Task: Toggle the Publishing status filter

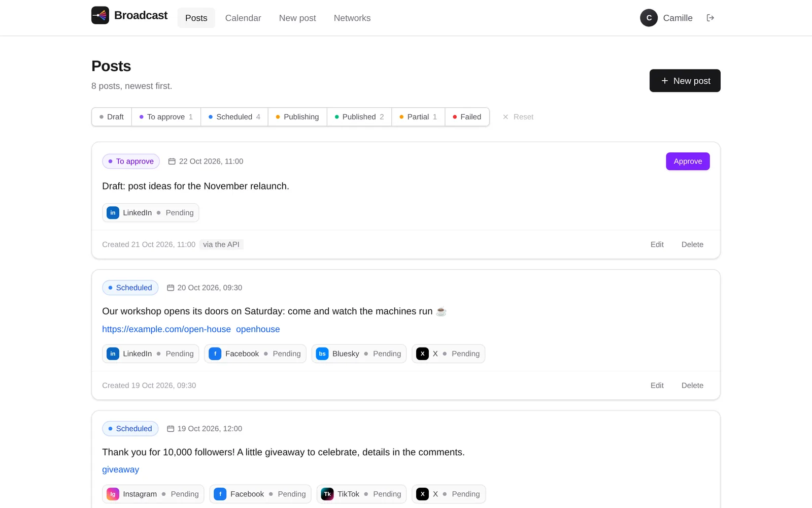Action: [297, 117]
